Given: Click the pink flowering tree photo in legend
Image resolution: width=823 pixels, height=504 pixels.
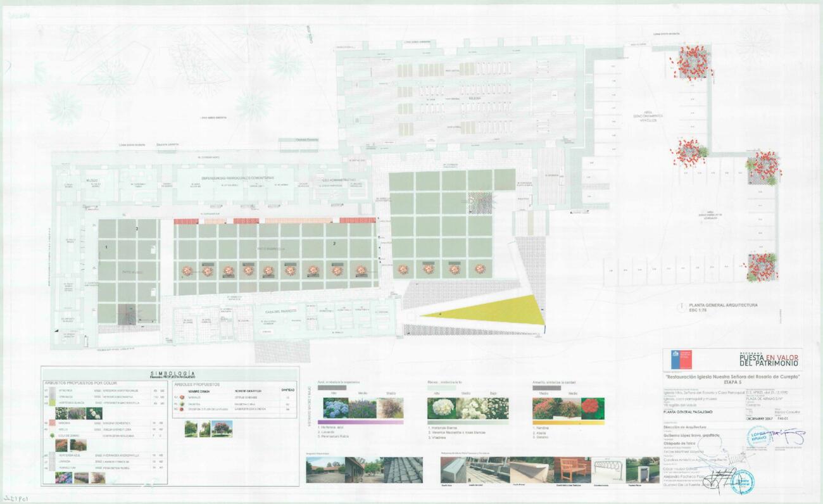Looking at the screenshot, I should (x=222, y=429).
